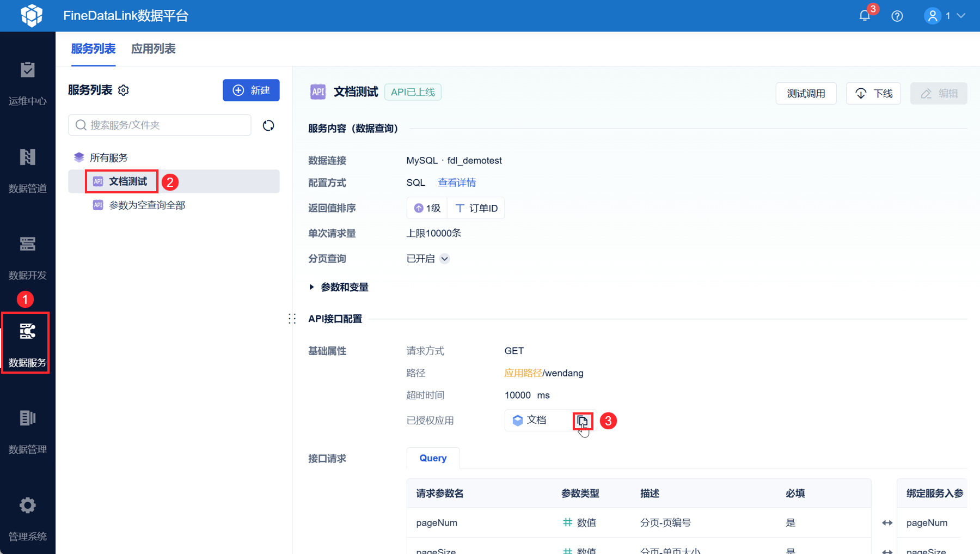Select the Query tab
The height and width of the screenshot is (554, 980).
pos(433,458)
